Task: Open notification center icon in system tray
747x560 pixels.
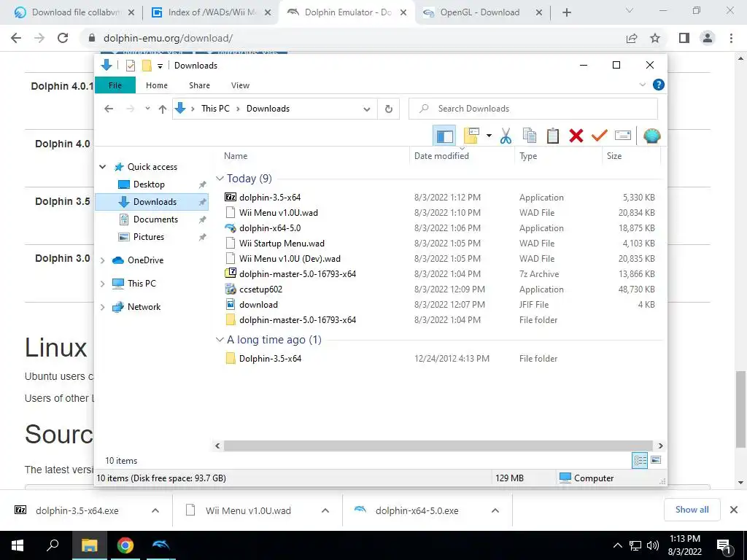Action: [724, 546]
